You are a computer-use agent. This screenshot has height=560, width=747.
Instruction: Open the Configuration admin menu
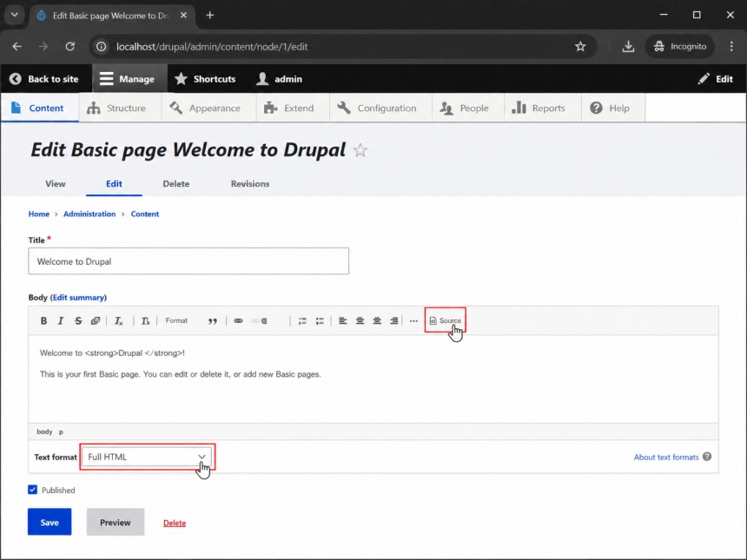coord(380,109)
